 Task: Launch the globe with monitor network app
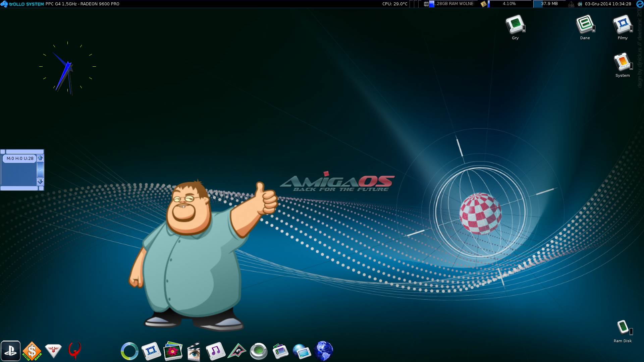point(302,351)
